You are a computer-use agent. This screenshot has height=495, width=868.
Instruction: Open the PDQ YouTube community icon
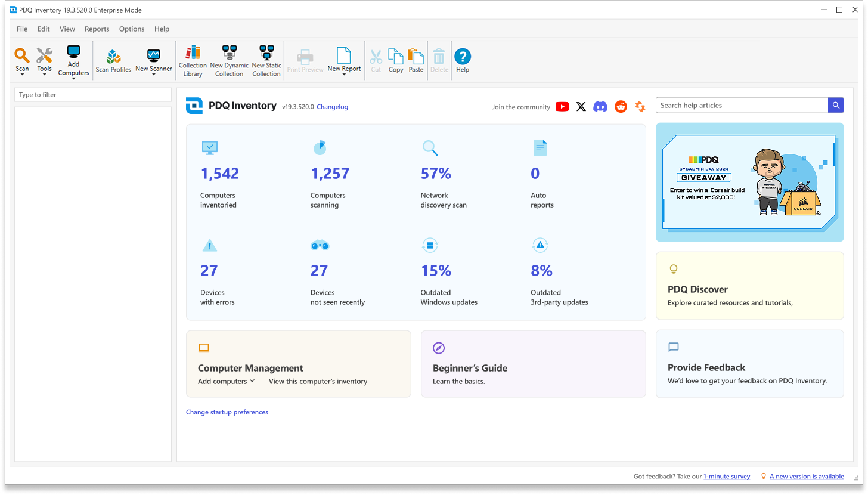coord(562,107)
